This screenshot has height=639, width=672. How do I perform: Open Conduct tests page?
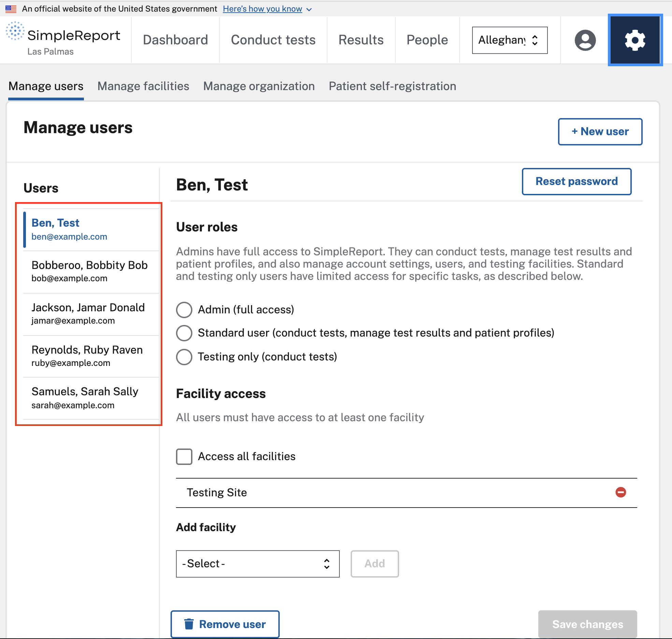(273, 40)
